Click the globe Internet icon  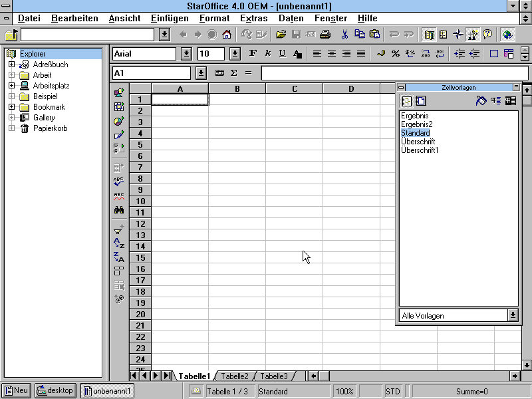coord(507,35)
